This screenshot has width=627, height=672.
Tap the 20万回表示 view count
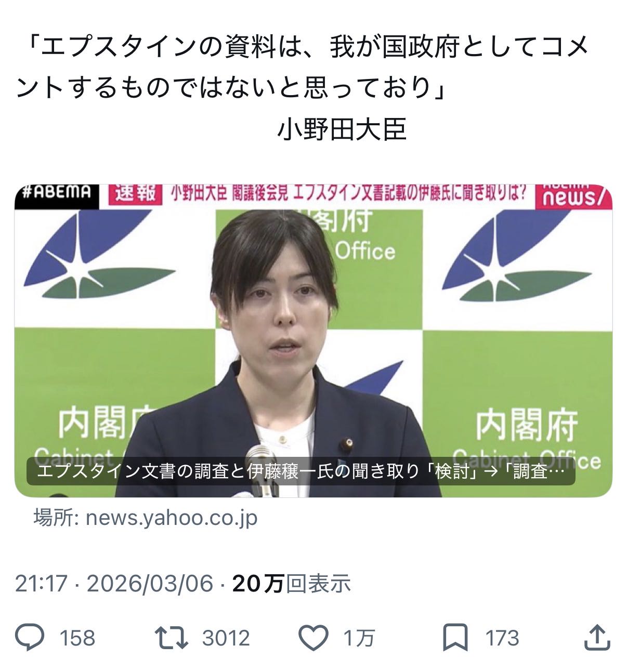point(292,584)
